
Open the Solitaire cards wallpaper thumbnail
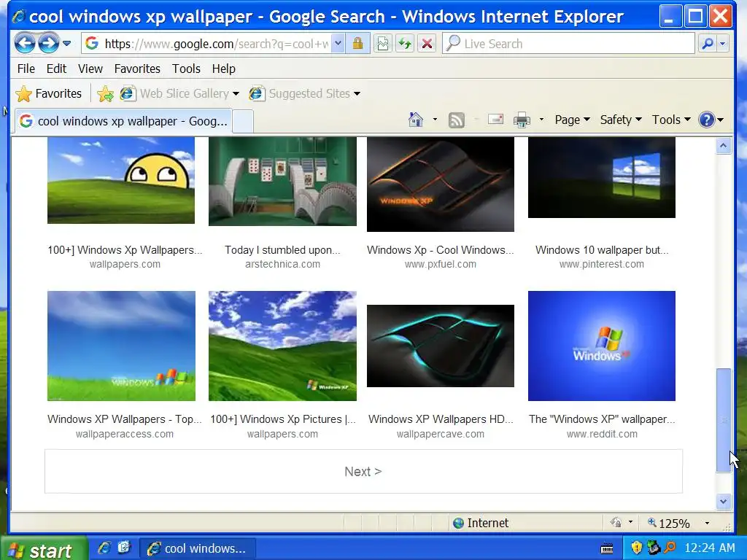(282, 182)
